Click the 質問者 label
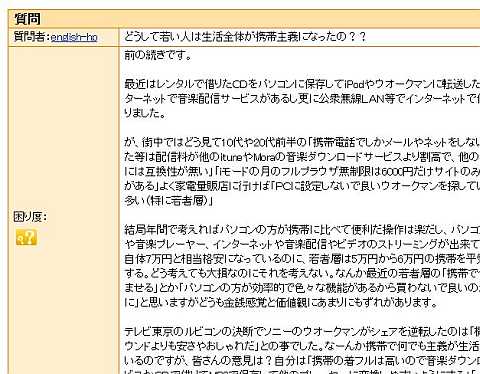The image size is (480, 374). pyautogui.click(x=30, y=36)
